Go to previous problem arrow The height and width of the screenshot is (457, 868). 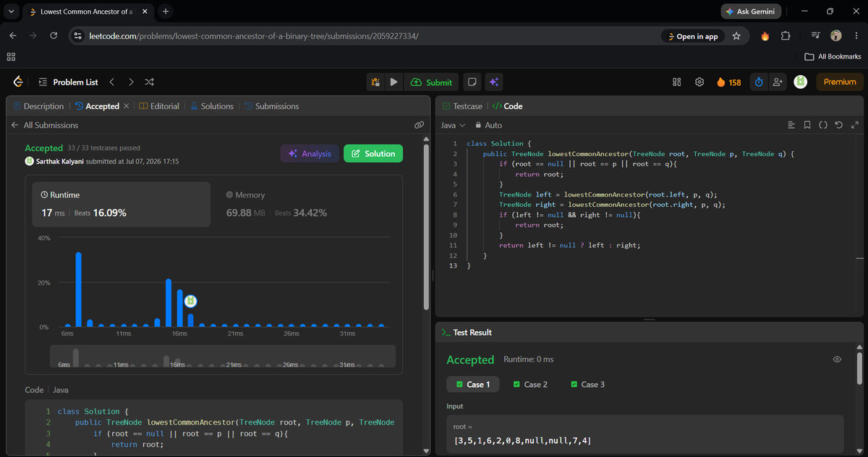112,82
